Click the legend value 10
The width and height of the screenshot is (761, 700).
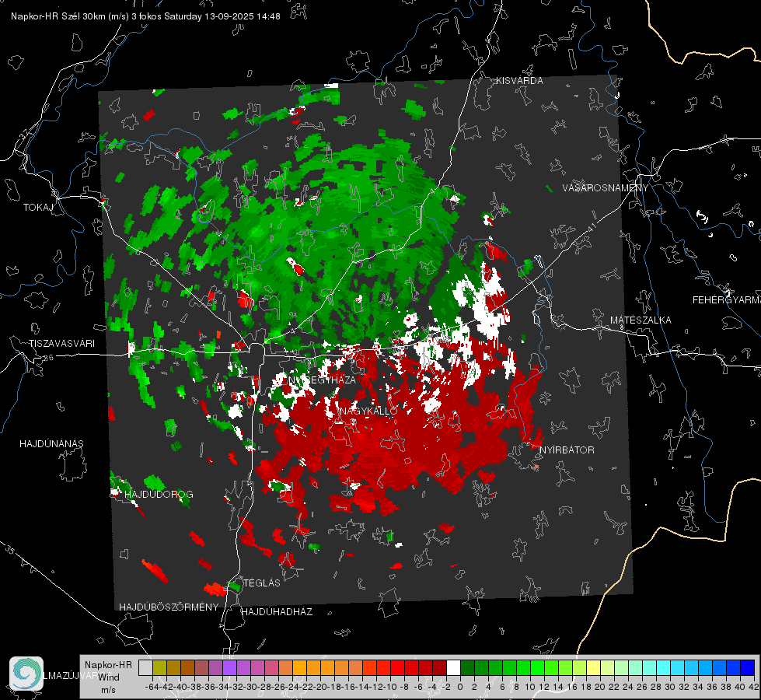(x=530, y=687)
